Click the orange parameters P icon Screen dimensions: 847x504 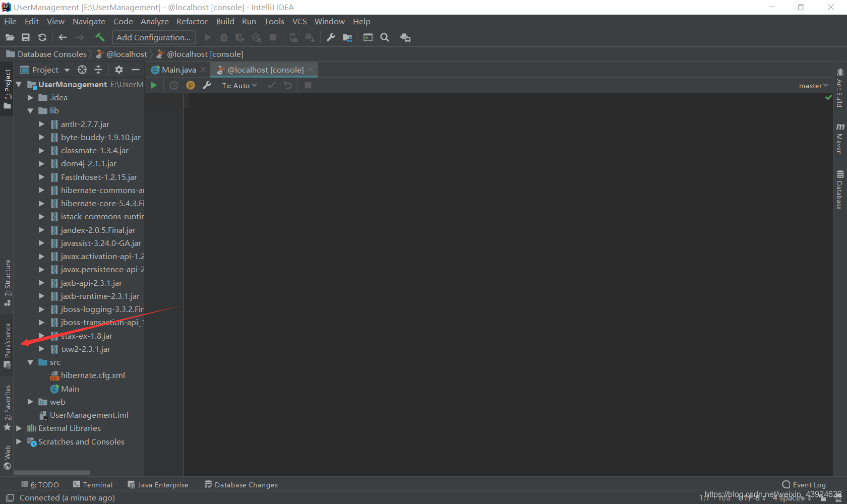[x=191, y=85]
